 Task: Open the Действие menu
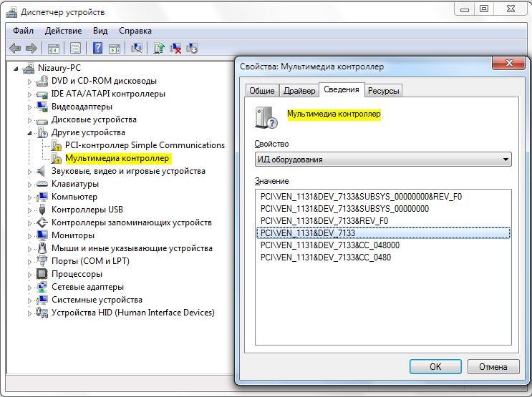pos(63,31)
